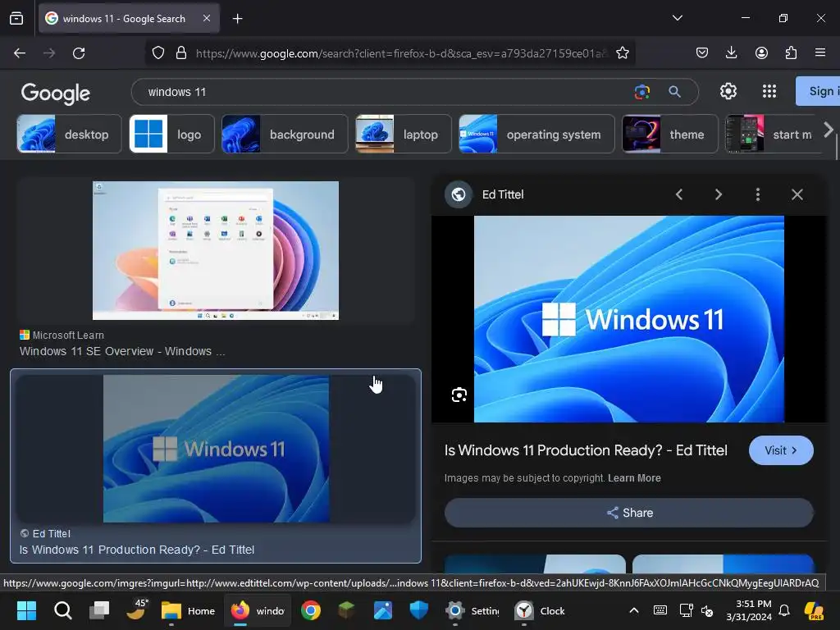Filter images by desktop chip
The height and width of the screenshot is (630, 840).
pos(69,134)
